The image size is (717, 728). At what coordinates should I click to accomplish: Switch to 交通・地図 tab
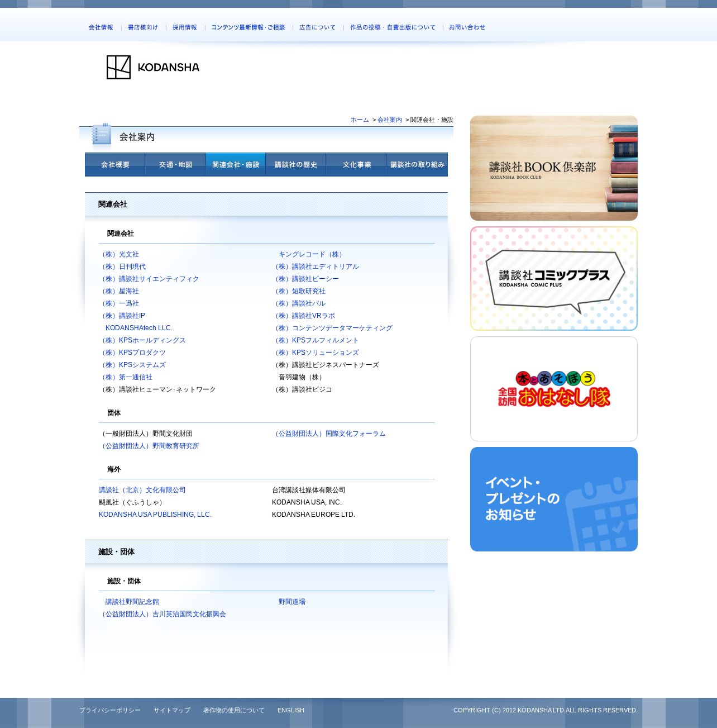coord(175,164)
